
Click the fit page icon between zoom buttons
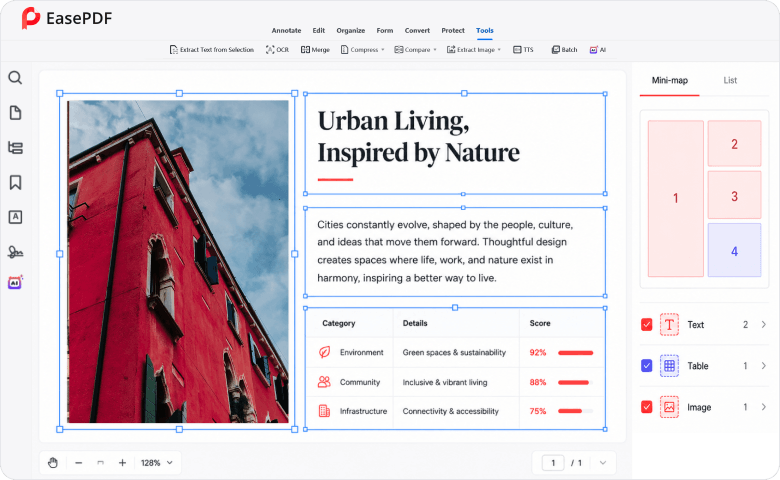pos(100,463)
